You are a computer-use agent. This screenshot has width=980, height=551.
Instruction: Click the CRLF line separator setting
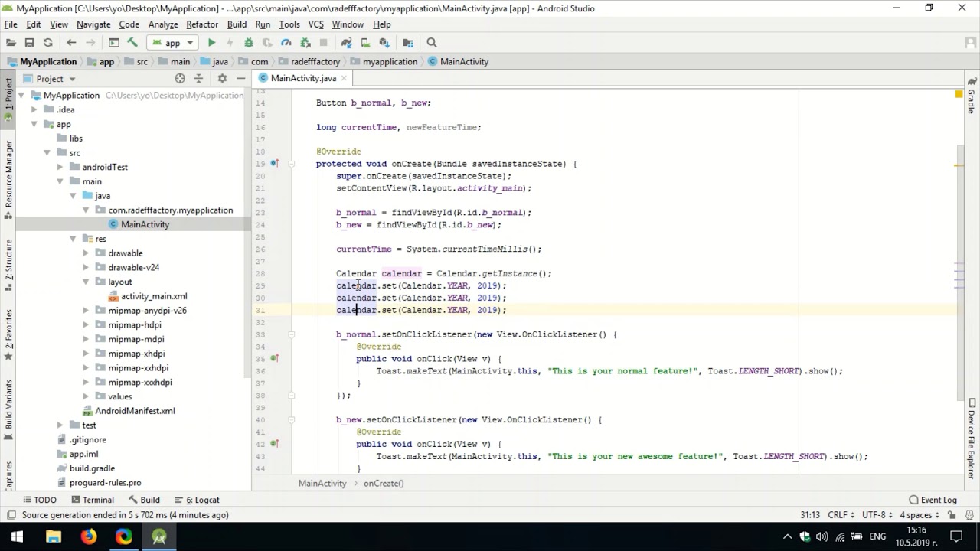click(x=841, y=515)
